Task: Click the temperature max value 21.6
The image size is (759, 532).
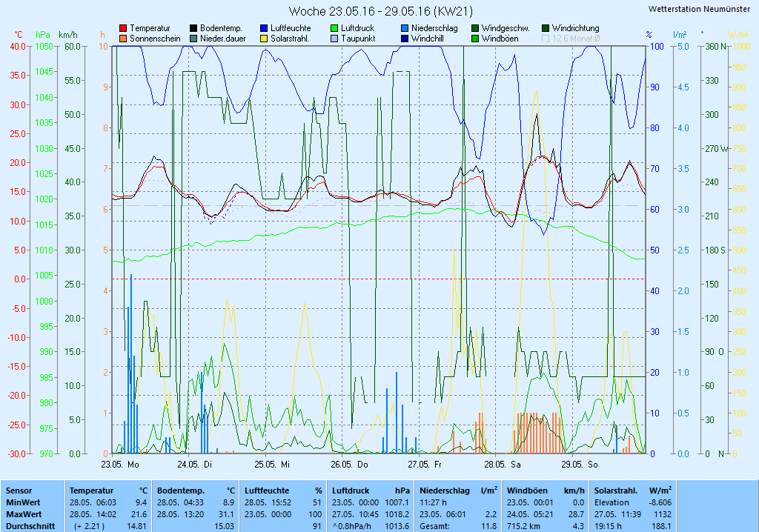Action: [139, 514]
